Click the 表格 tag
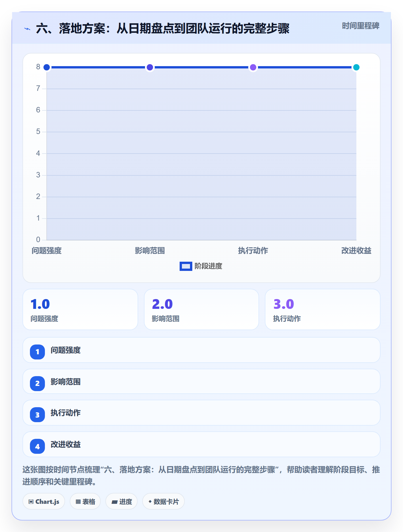Image resolution: width=403 pixels, height=532 pixels. coord(85,502)
